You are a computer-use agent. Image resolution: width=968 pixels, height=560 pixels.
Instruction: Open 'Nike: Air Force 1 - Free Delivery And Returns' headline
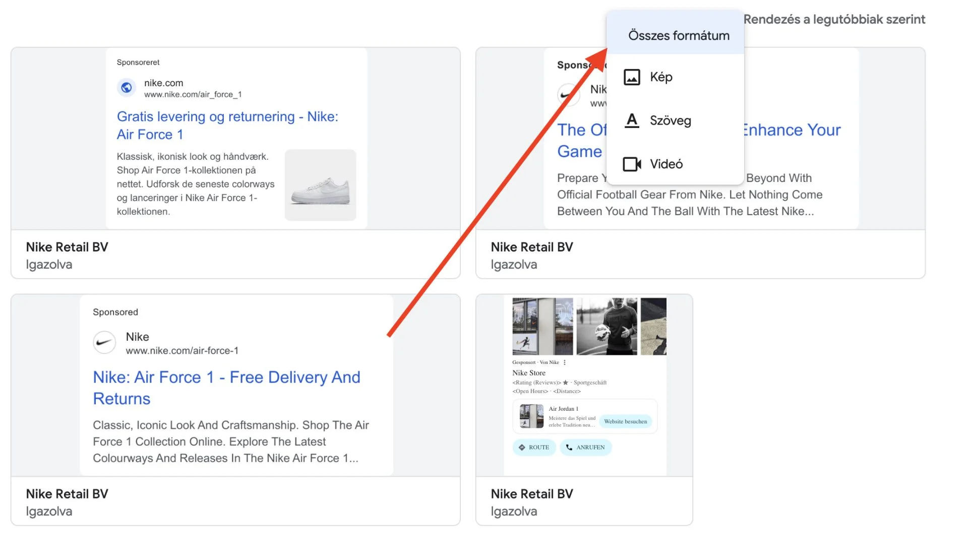coord(226,388)
